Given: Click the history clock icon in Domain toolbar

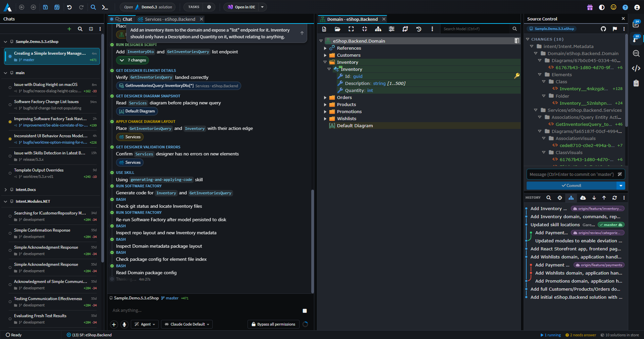Looking at the screenshot, I should coord(419,29).
